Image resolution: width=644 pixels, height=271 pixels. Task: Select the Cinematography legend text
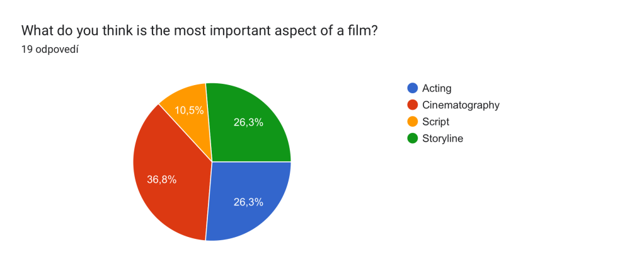[x=461, y=105]
